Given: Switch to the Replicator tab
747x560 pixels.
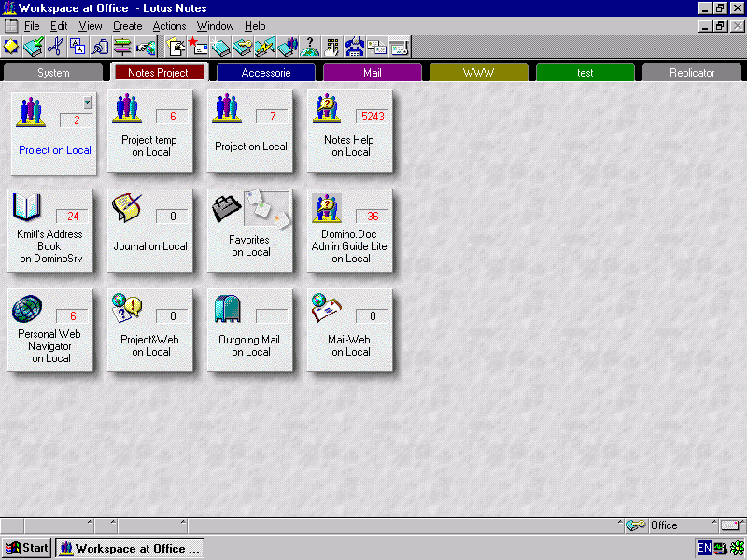Looking at the screenshot, I should click(x=692, y=73).
